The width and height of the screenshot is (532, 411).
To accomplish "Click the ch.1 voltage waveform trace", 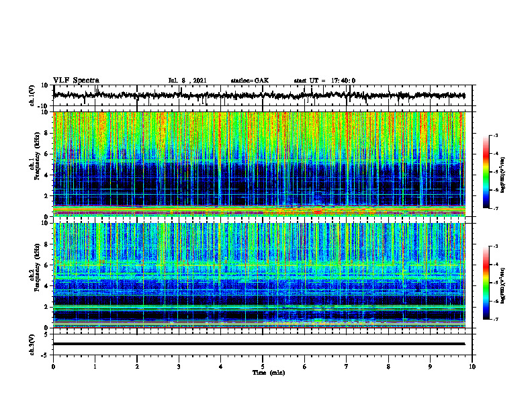I will [259, 95].
